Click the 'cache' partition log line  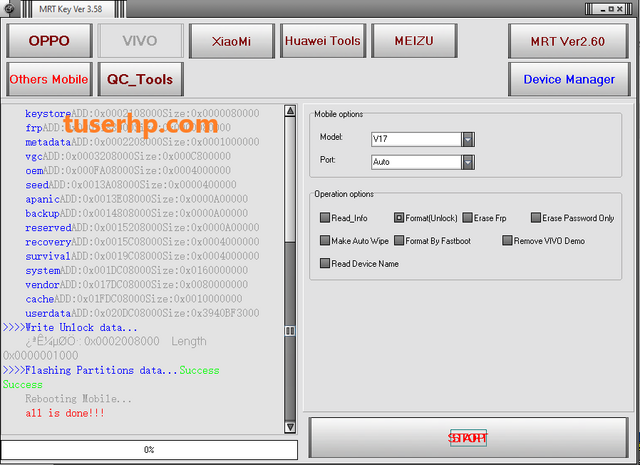click(x=133, y=299)
